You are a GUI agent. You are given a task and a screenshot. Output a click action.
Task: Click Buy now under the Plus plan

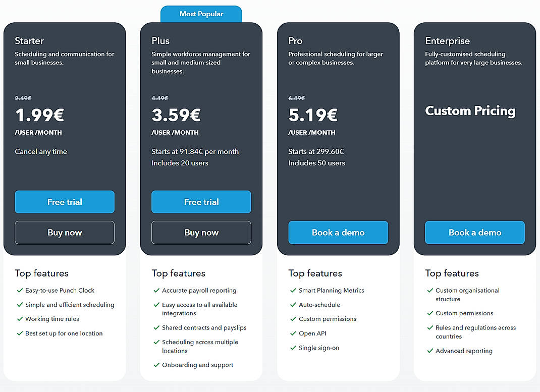coord(201,233)
